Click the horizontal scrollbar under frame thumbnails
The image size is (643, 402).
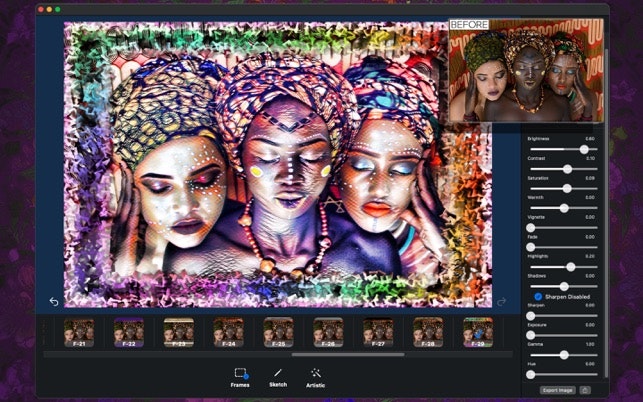(x=348, y=354)
